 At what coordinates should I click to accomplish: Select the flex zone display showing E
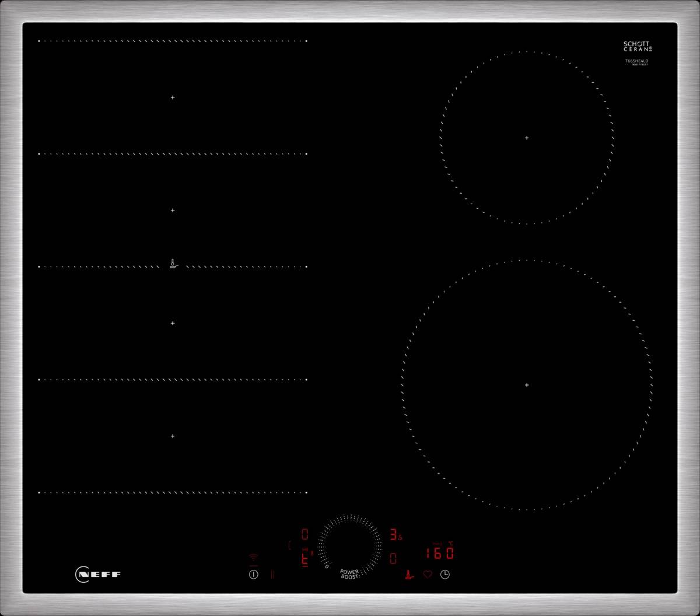[x=304, y=558]
